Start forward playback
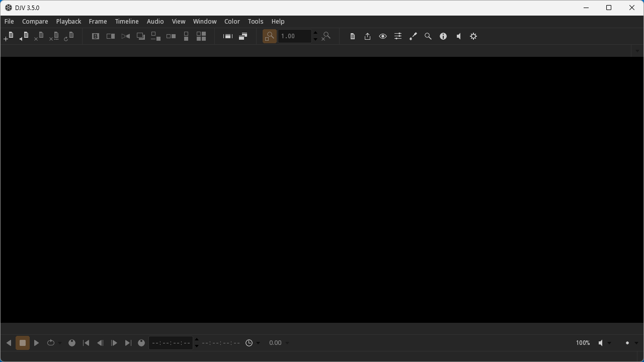644x362 pixels. (x=37, y=343)
